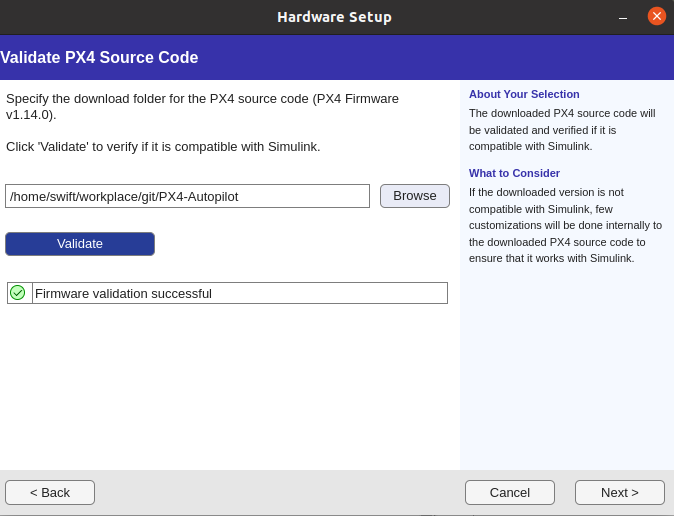Click the 'Validate PX4 Source Code' title
Viewport: 674px width, 516px height.
(99, 58)
